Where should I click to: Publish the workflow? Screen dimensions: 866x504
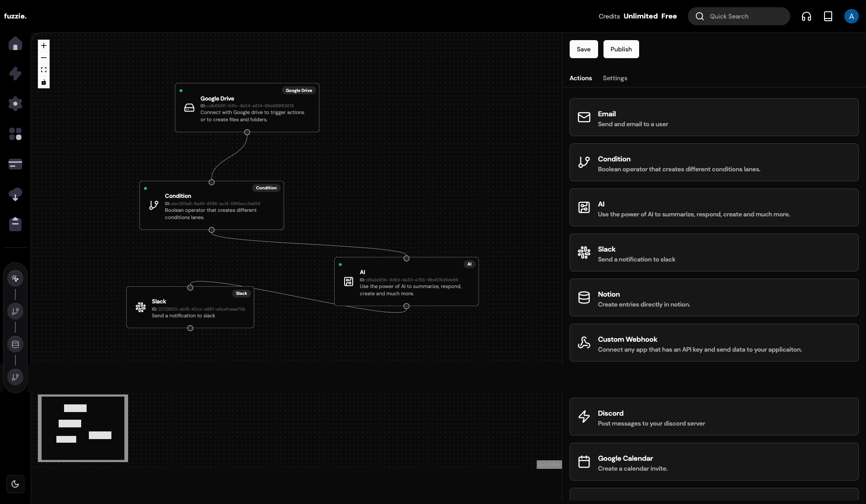coord(621,49)
